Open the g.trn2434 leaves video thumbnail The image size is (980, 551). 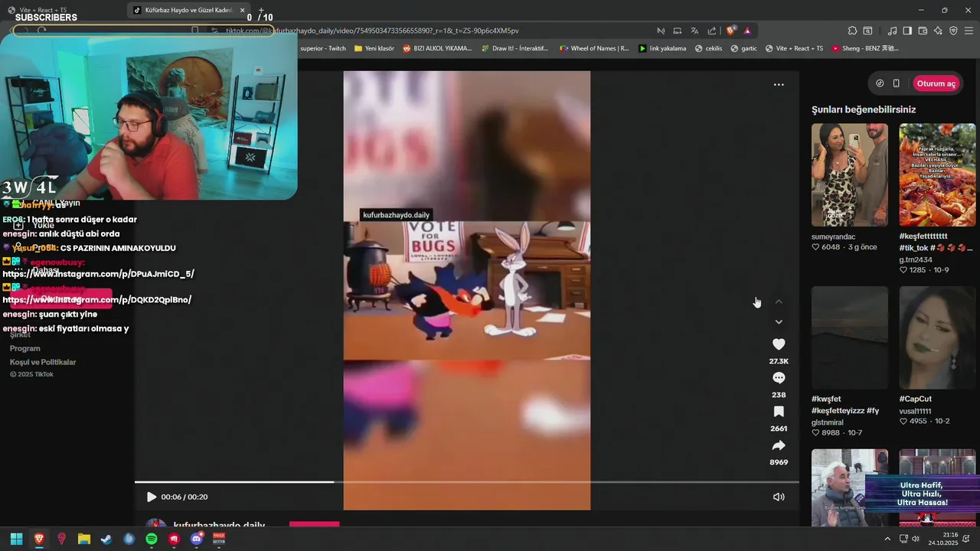[x=938, y=174]
